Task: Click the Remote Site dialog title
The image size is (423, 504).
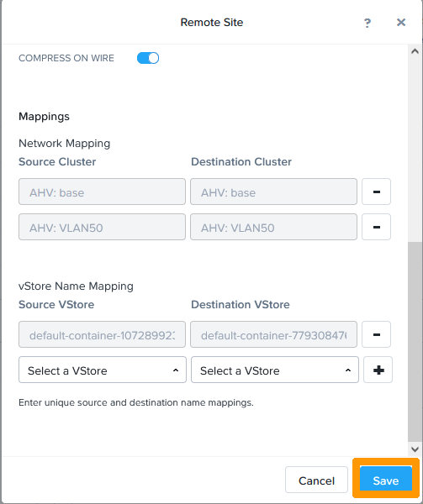Action: point(212,23)
